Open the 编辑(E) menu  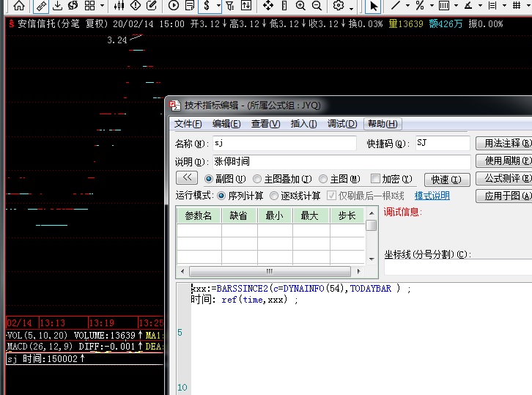(x=226, y=124)
